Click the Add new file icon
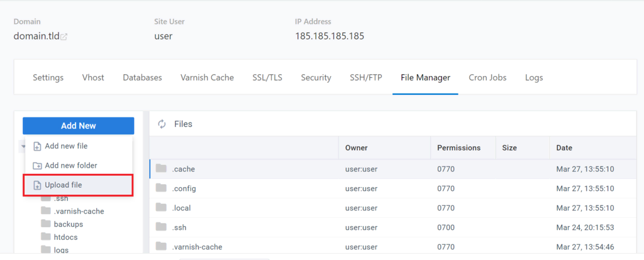Image resolution: width=644 pixels, height=260 pixels. (37, 146)
